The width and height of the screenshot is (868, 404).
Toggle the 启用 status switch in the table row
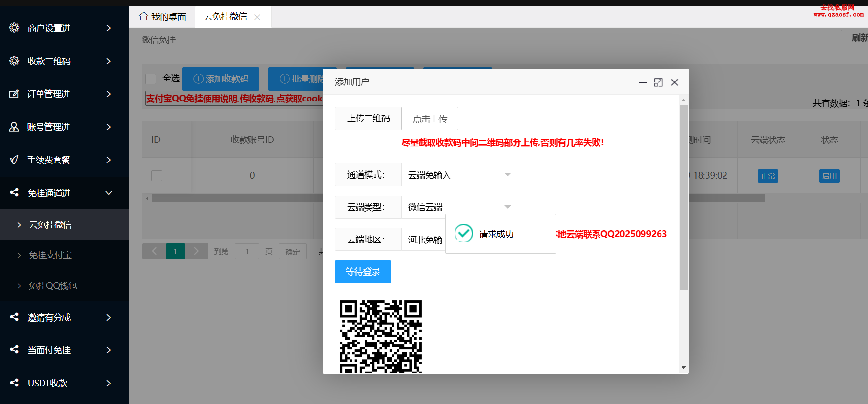(x=829, y=176)
